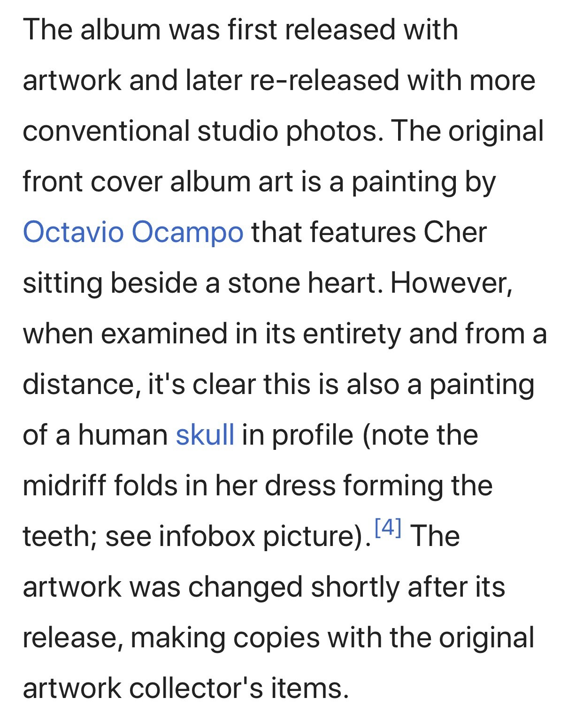Select the word "shortly"
Viewport: 583px width, 728px height.
pos(355,587)
